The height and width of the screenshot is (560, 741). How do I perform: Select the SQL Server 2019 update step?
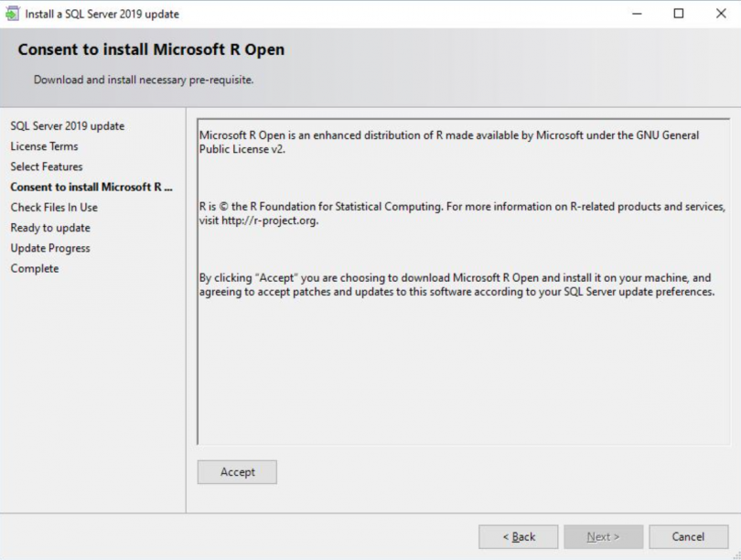[x=67, y=126]
